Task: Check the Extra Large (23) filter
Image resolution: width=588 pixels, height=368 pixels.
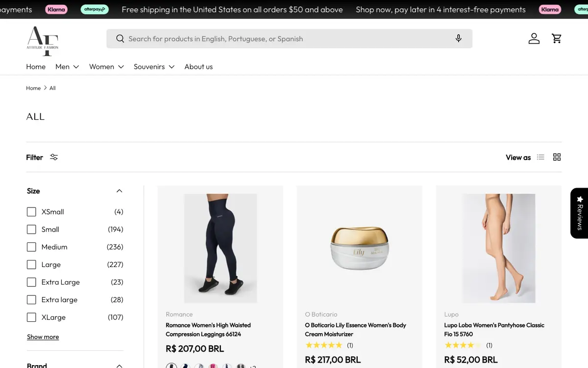Action: point(31,283)
